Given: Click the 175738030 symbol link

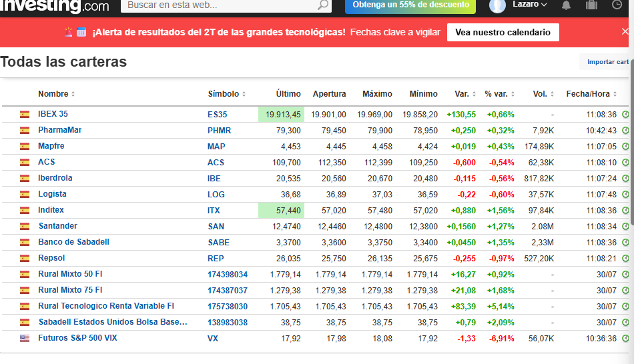Looking at the screenshot, I should (x=228, y=306).
